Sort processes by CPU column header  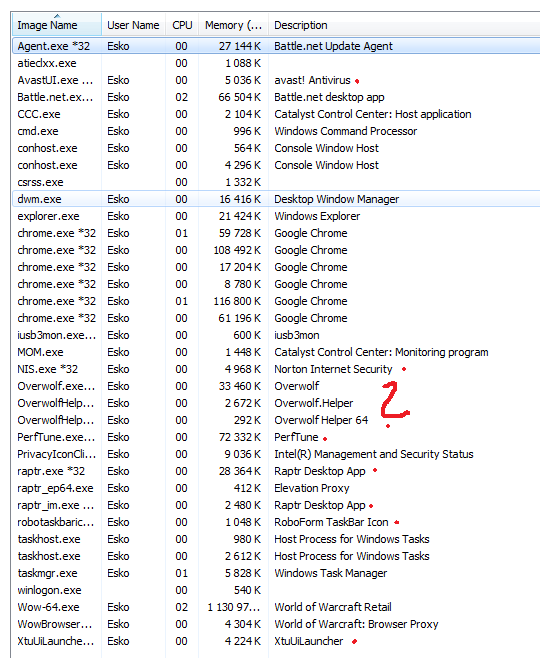[x=182, y=25]
